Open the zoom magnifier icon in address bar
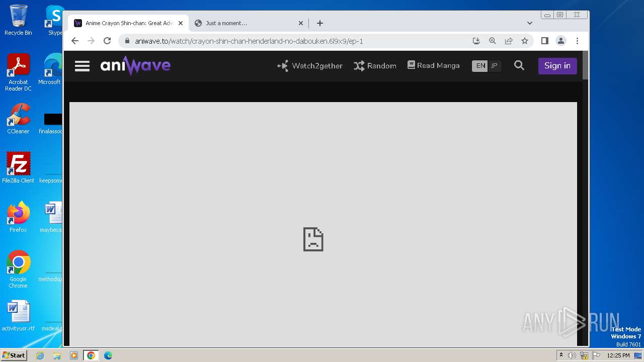Image resolution: width=644 pixels, height=362 pixels. pos(493,41)
